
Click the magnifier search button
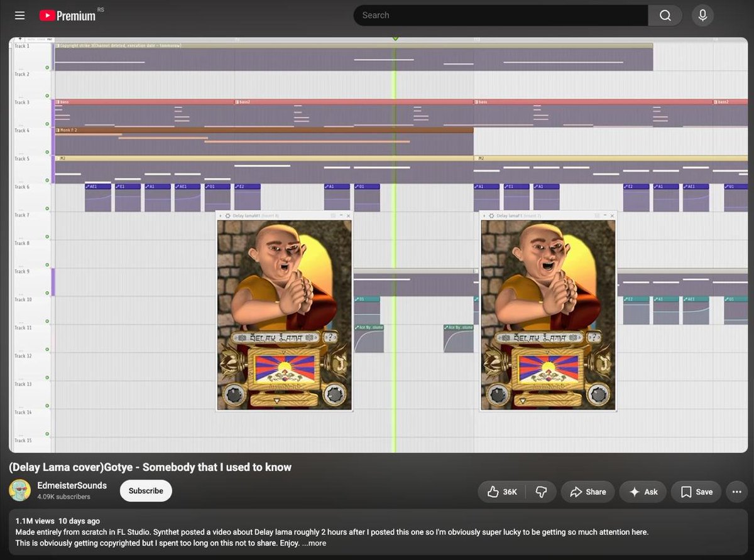pyautogui.click(x=665, y=16)
